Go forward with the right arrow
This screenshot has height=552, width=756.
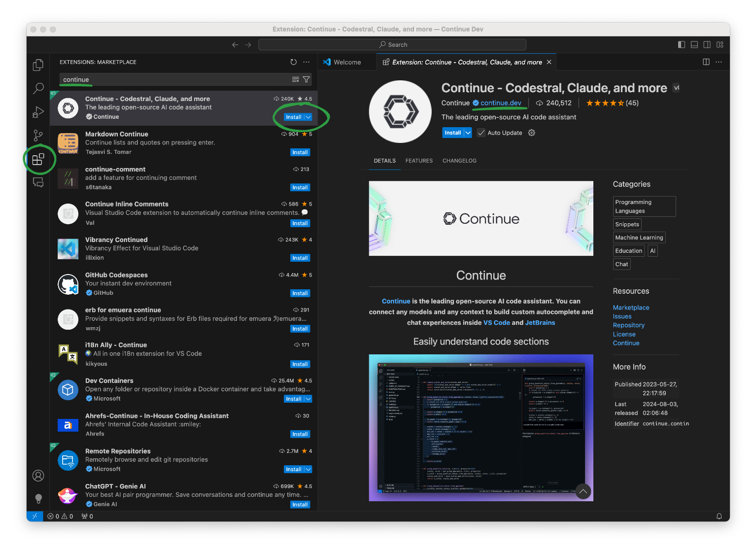tap(248, 45)
